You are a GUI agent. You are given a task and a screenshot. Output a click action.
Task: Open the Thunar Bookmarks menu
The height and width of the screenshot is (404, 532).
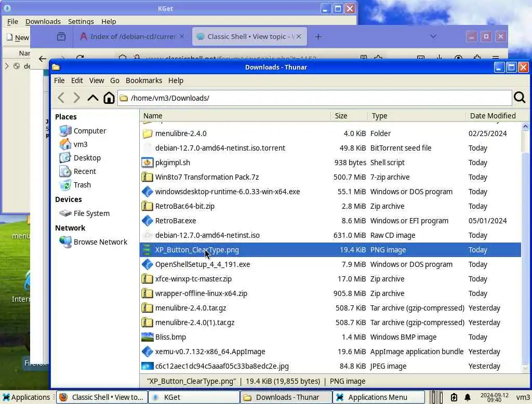coord(144,80)
